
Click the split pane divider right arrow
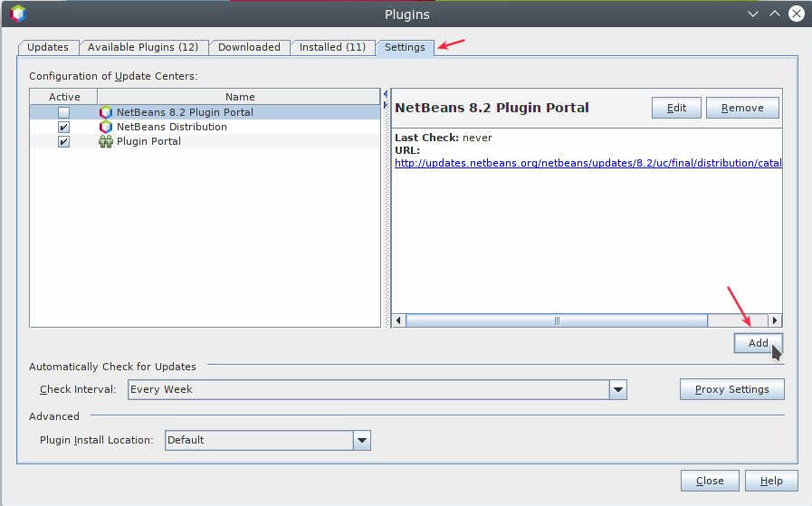pos(386,105)
